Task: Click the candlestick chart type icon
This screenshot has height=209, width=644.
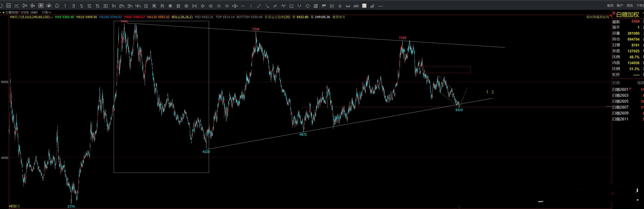Action: tap(25, 6)
